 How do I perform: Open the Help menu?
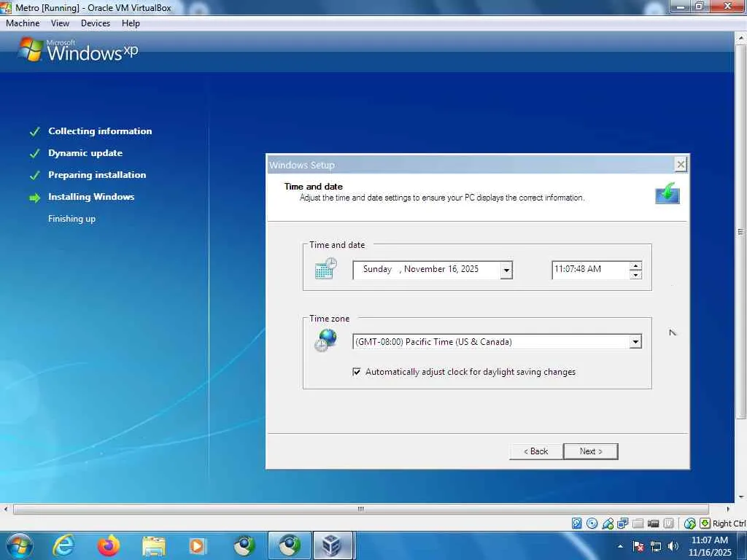click(131, 23)
